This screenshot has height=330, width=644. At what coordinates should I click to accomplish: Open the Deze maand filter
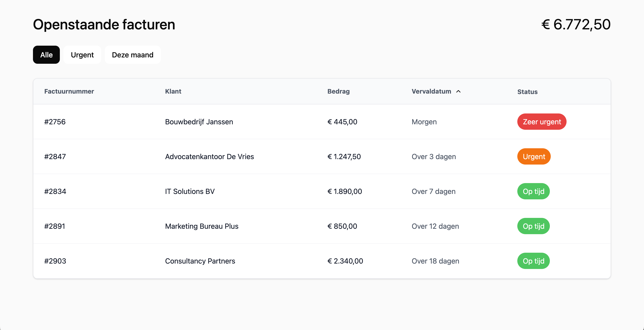[x=133, y=55]
